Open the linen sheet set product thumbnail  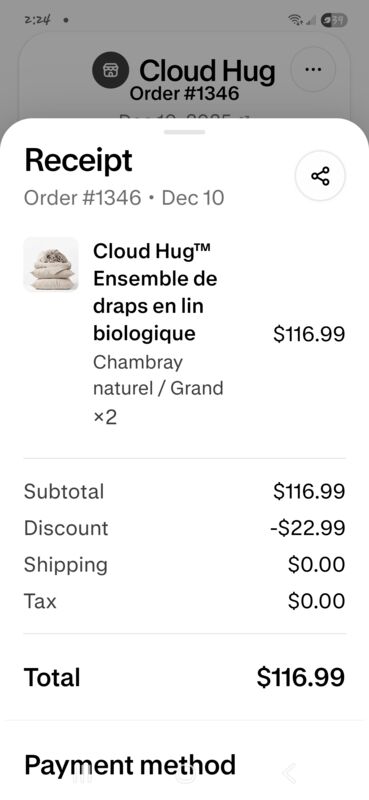(51, 264)
